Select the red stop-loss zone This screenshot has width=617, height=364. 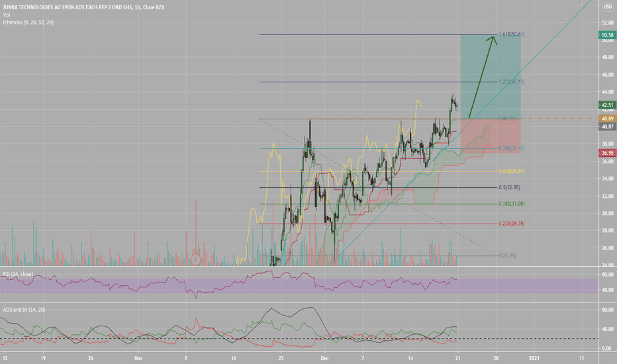click(491, 136)
